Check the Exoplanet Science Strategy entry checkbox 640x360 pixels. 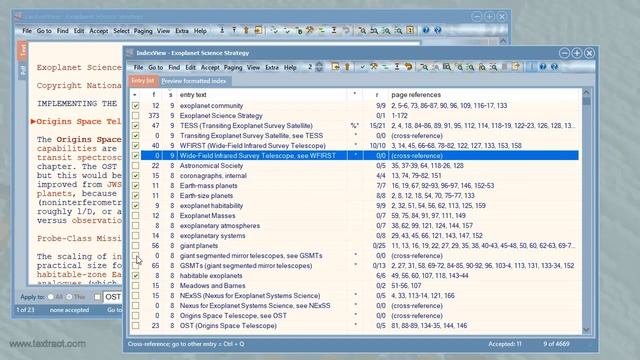click(136, 116)
